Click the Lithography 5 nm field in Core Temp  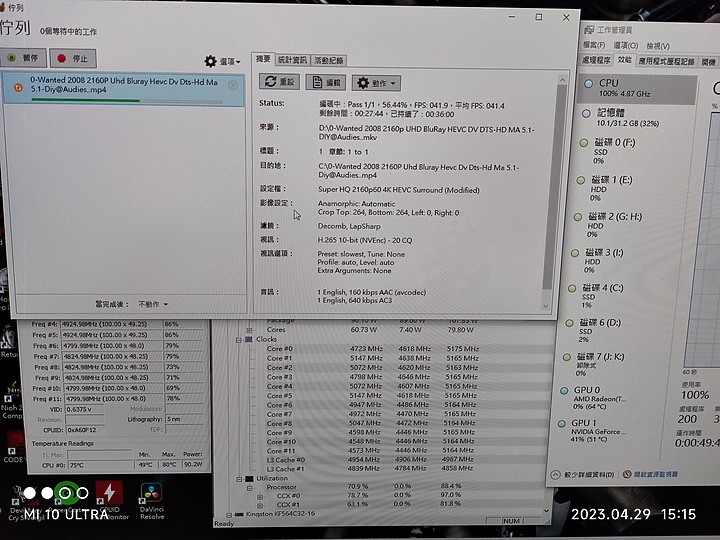point(184,419)
